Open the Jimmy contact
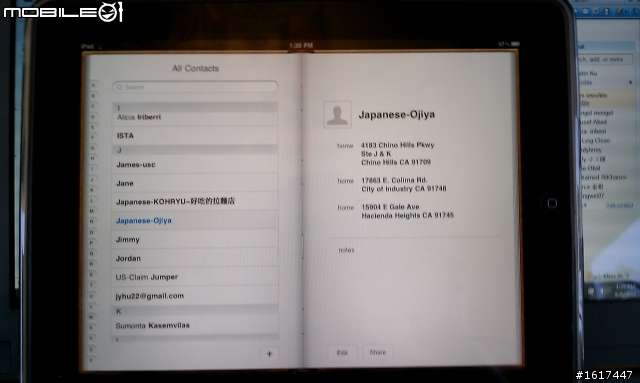This screenshot has width=640, height=383. (x=195, y=239)
